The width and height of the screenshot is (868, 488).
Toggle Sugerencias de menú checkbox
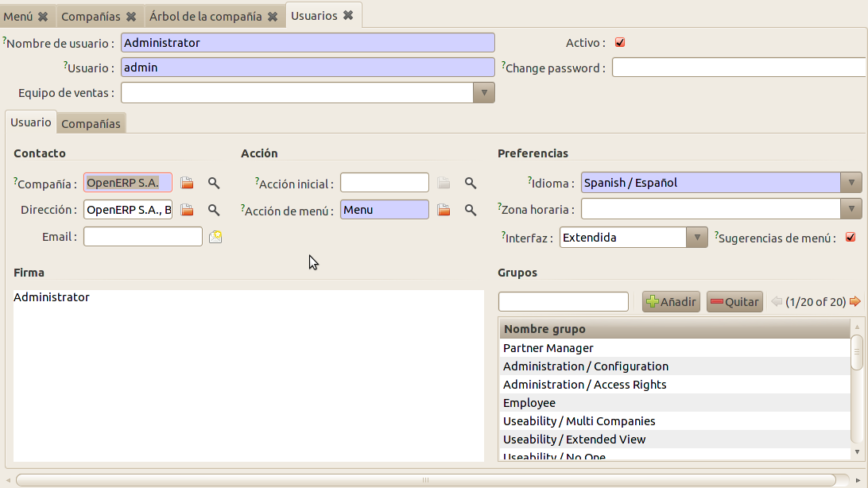851,238
